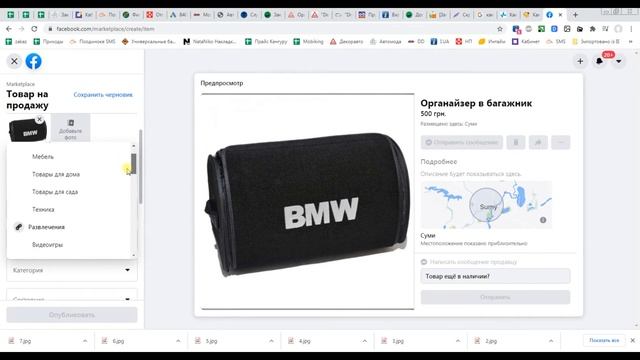The image size is (640, 360).
Task: Choose Техника category in the list
Action: click(x=43, y=209)
